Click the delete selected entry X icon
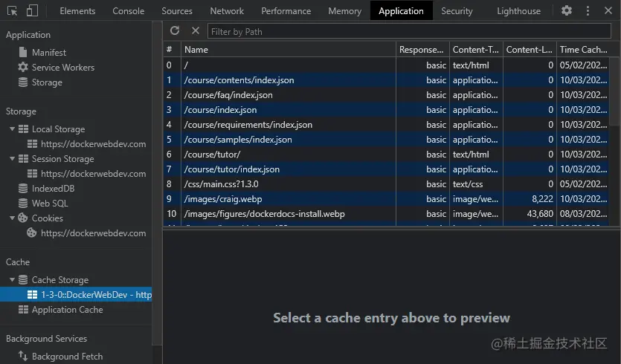The width and height of the screenshot is (621, 364). (x=196, y=30)
